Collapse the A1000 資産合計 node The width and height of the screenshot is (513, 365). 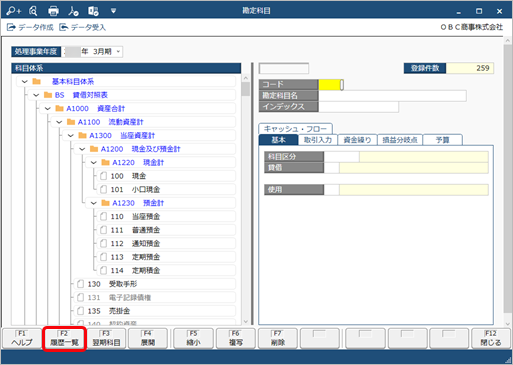coord(48,108)
